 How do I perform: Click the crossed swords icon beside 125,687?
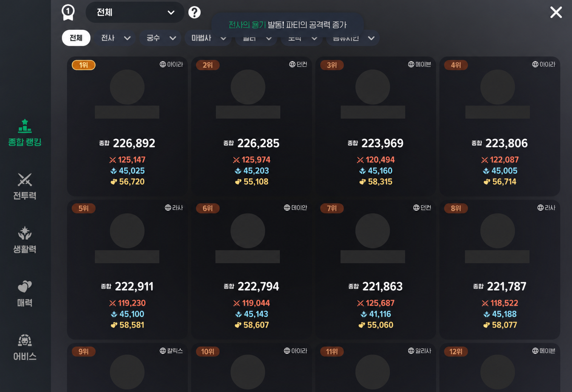coord(361,303)
